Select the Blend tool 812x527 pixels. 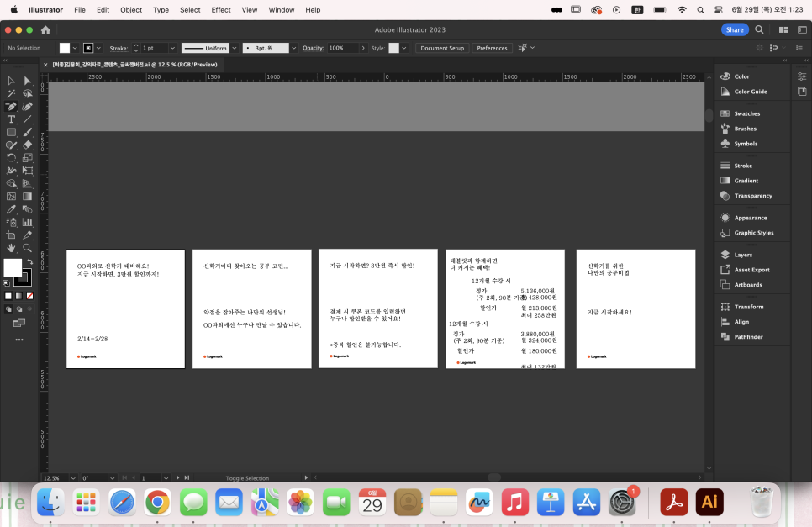pyautogui.click(x=28, y=209)
